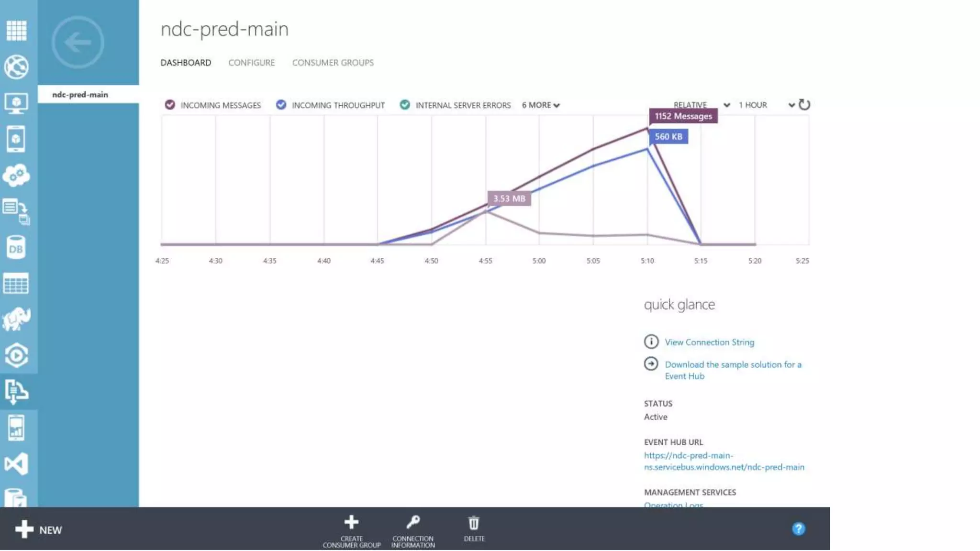Open the help question mark icon
980x551 pixels.
coord(798,529)
